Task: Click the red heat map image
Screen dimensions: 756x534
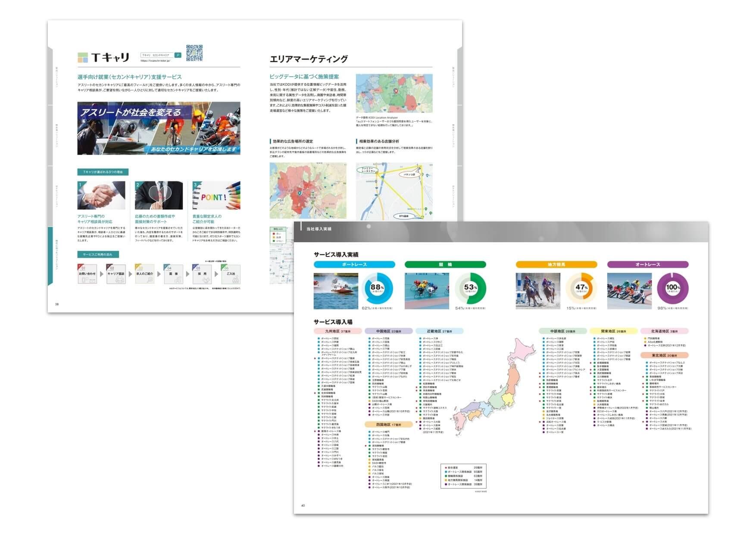Action: point(308,191)
